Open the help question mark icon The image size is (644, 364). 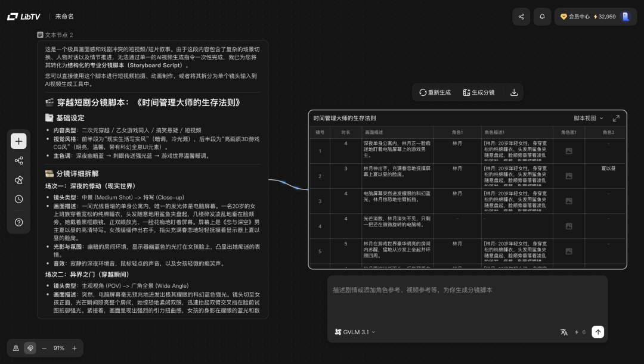[x=18, y=222]
